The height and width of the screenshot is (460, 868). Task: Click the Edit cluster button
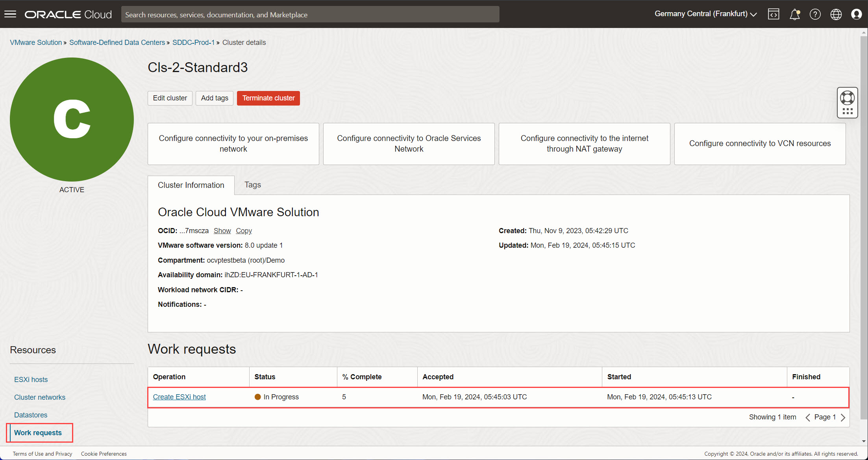(170, 98)
